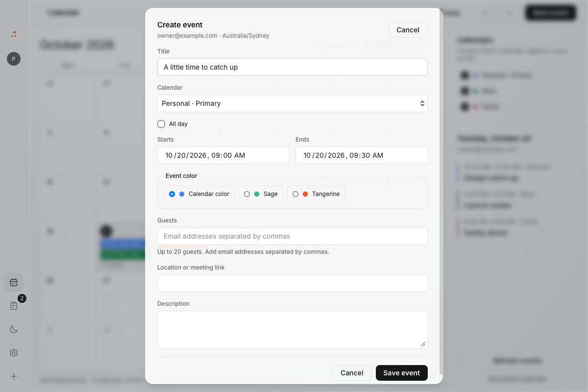
Task: Click the owner@example.com · Australia/Sydney text
Action: coord(213,36)
